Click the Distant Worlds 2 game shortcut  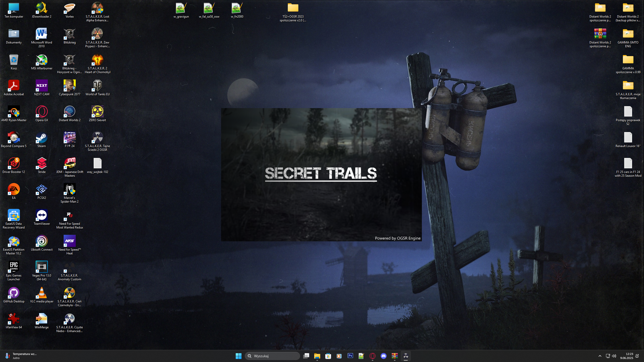pyautogui.click(x=69, y=114)
